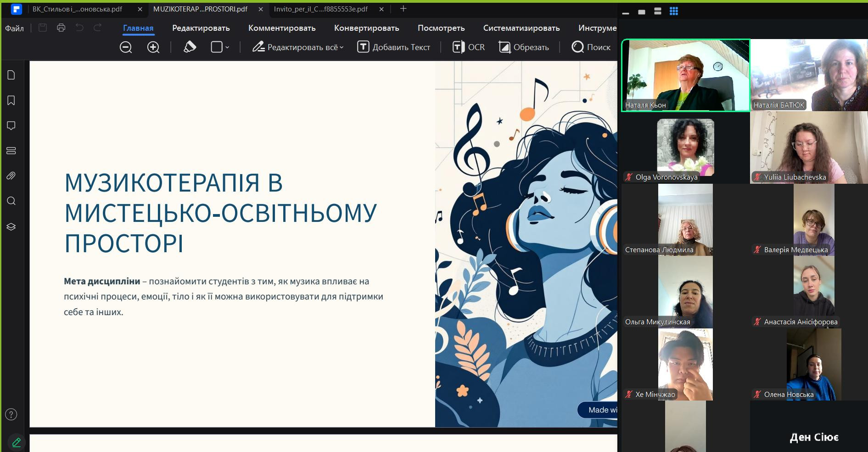868x452 pixels.
Task: Click the OCR button
Action: (x=469, y=47)
